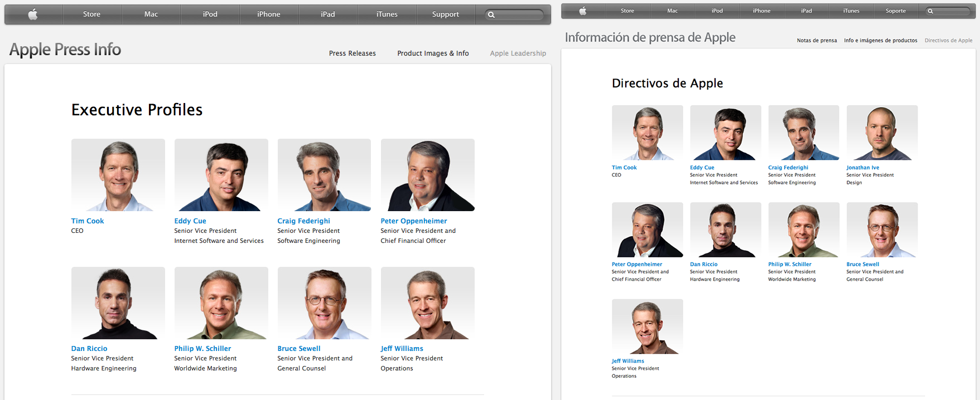Click Apple logo in English page navbar

click(x=33, y=14)
